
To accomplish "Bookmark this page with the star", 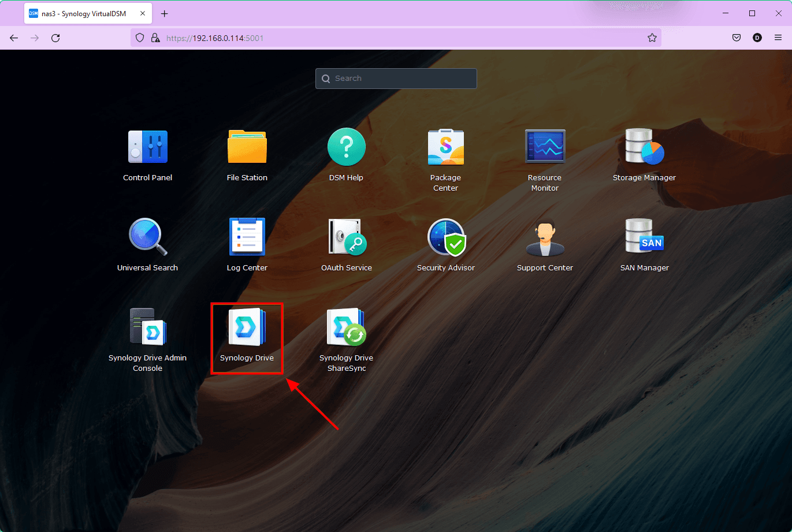I will pos(652,38).
